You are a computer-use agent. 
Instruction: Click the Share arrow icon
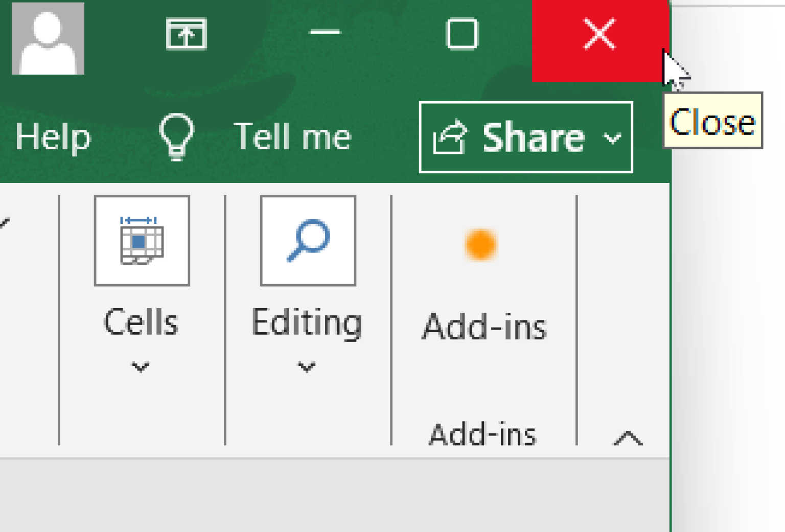[x=451, y=135]
